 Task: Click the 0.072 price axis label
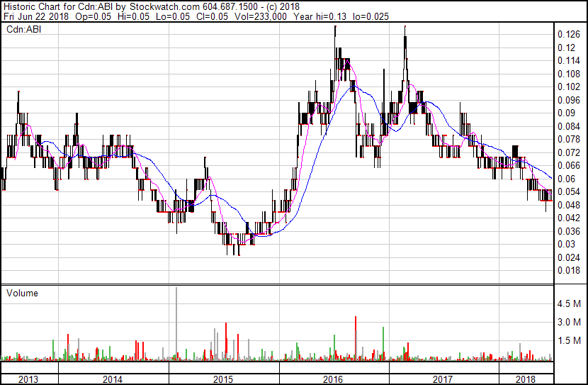click(568, 152)
